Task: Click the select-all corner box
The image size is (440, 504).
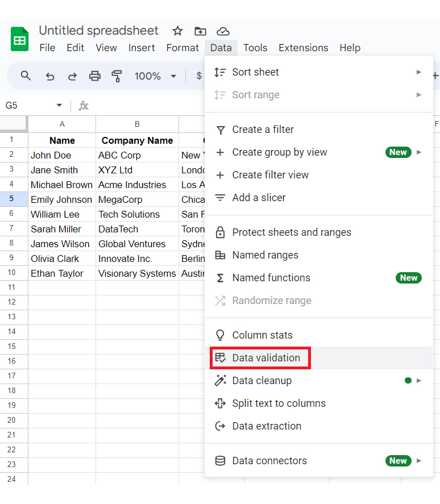Action: click(13, 124)
